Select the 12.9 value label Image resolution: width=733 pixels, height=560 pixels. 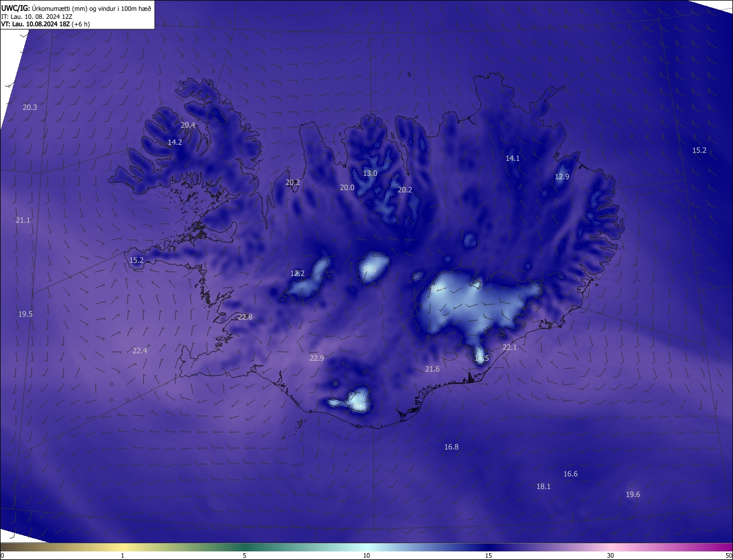coord(562,176)
